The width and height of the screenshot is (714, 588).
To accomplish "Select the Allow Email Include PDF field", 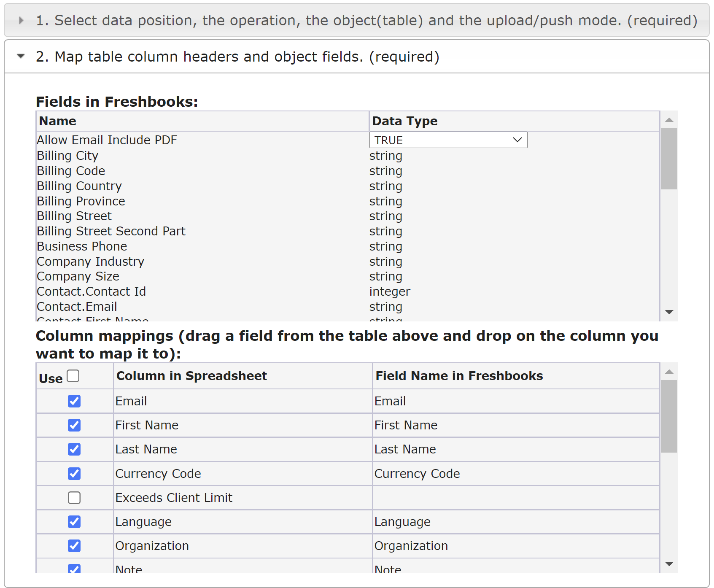I will [107, 140].
